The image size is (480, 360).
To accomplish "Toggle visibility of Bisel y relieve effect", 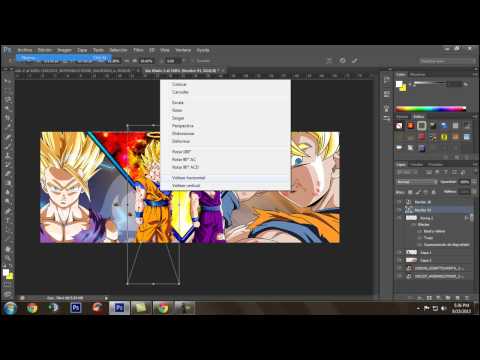I will point(420,231).
